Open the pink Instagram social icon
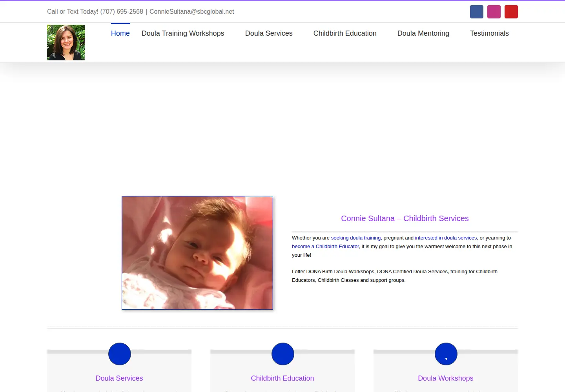The width and height of the screenshot is (565, 392). (x=494, y=12)
